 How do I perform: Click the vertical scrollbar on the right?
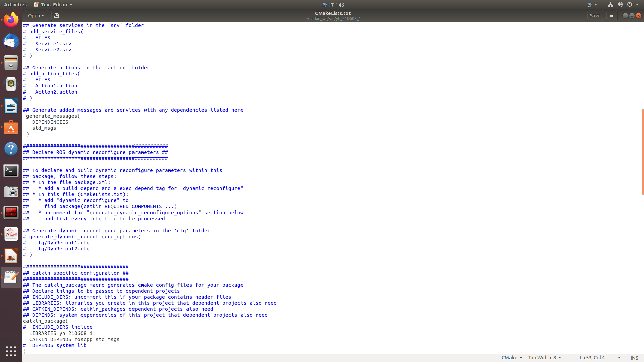point(643,151)
